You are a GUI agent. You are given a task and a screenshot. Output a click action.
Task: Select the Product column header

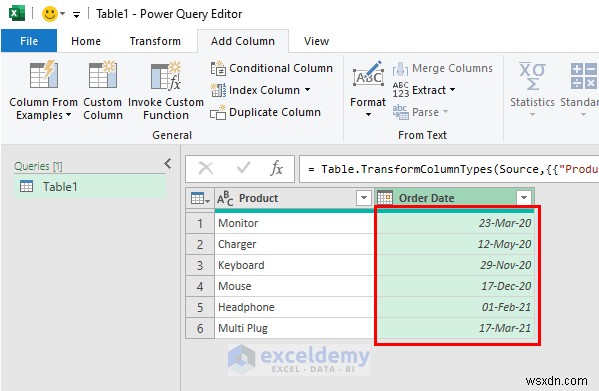click(x=294, y=198)
